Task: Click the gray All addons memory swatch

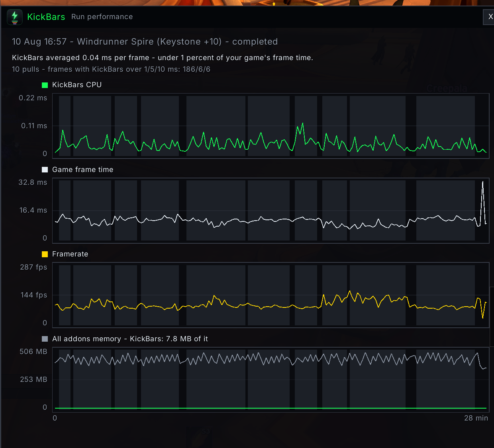Action: [x=45, y=339]
